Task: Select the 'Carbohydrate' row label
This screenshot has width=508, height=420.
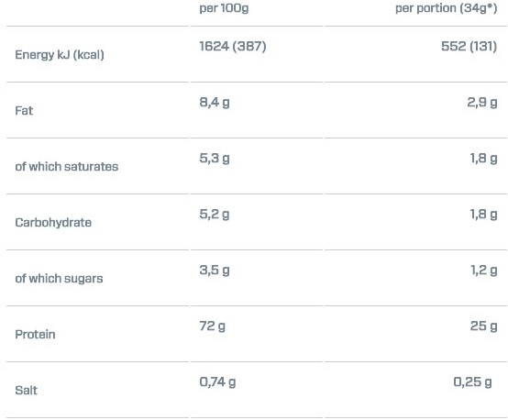Action: click(53, 223)
